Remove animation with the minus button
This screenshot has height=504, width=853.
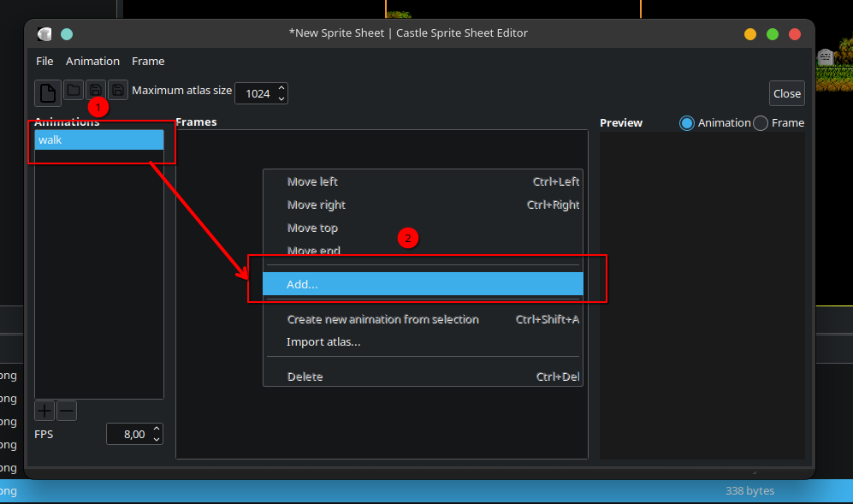[x=67, y=411]
